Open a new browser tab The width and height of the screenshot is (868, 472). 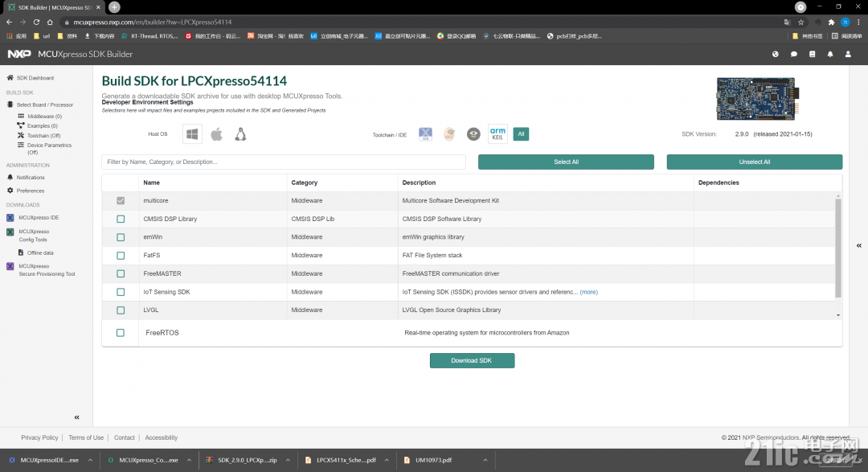[114, 7]
